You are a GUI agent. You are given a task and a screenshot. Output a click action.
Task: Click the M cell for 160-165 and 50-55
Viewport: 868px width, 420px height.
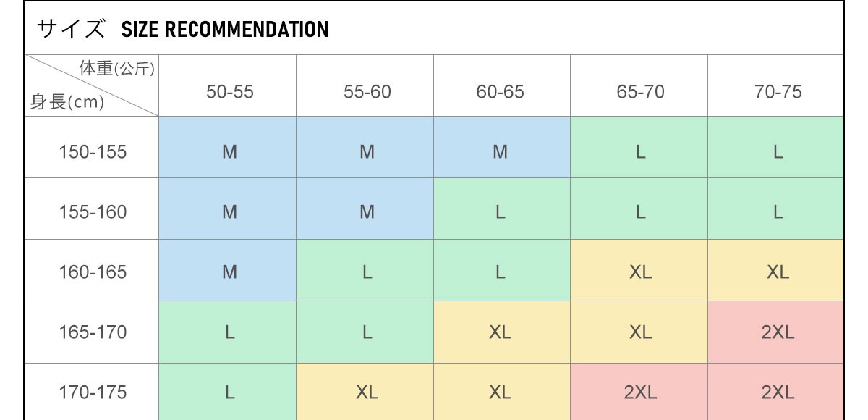click(x=229, y=272)
